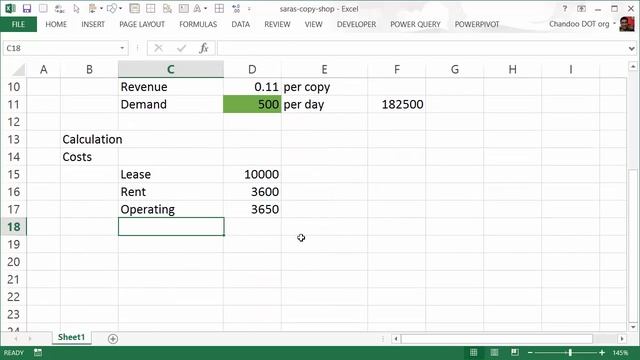Screen dimensions: 640x360
Task: Click the 145% zoom level button
Action: pyautogui.click(x=620, y=352)
